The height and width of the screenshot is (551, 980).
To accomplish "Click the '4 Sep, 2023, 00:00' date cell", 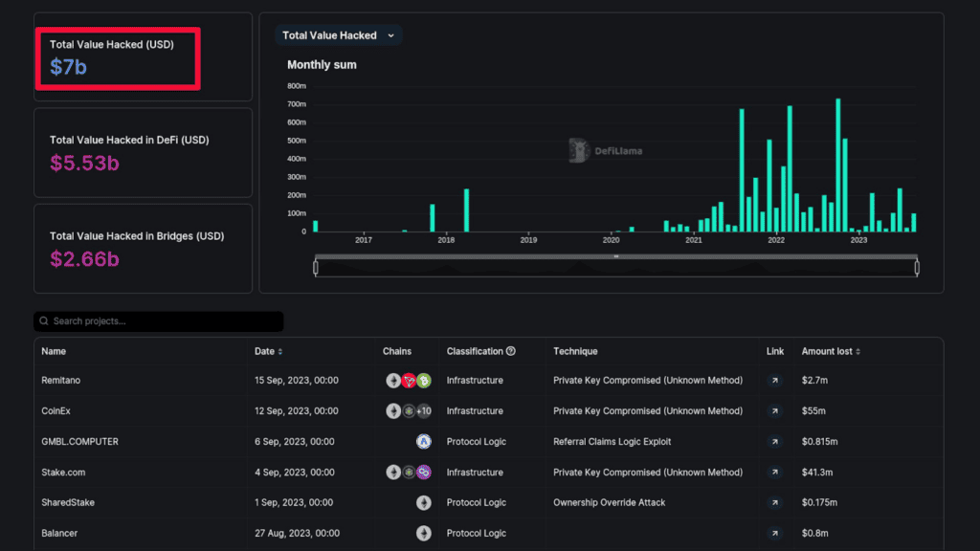I will pos(295,473).
